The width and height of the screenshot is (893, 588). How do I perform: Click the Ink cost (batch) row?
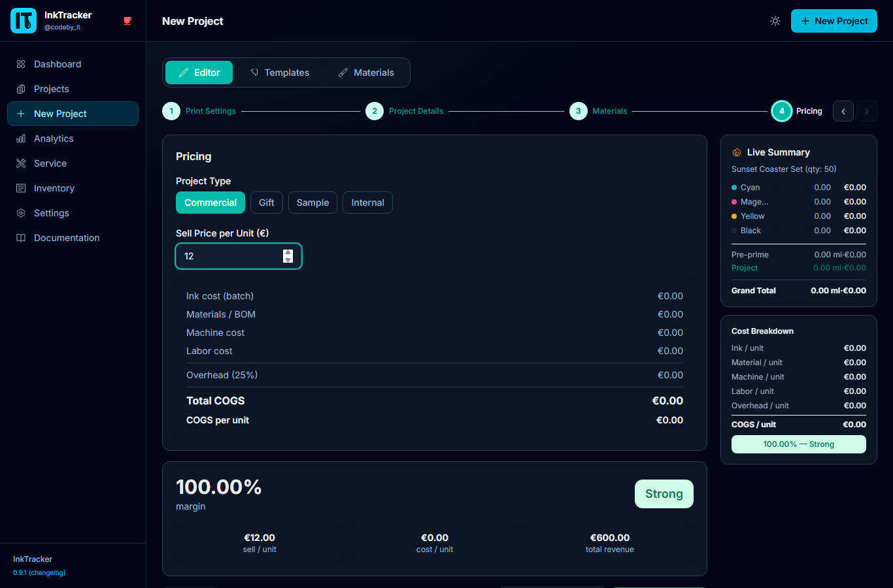point(435,296)
